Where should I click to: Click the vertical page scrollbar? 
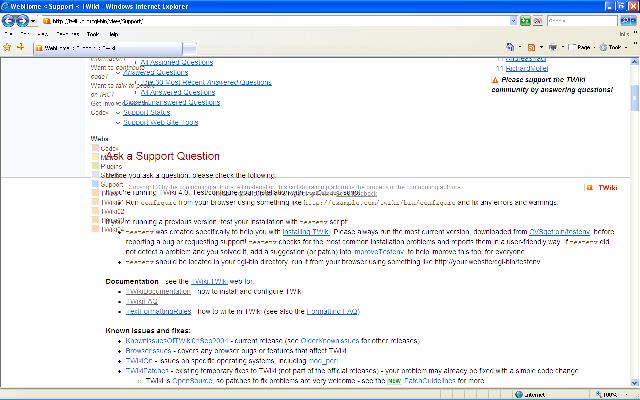(x=634, y=220)
